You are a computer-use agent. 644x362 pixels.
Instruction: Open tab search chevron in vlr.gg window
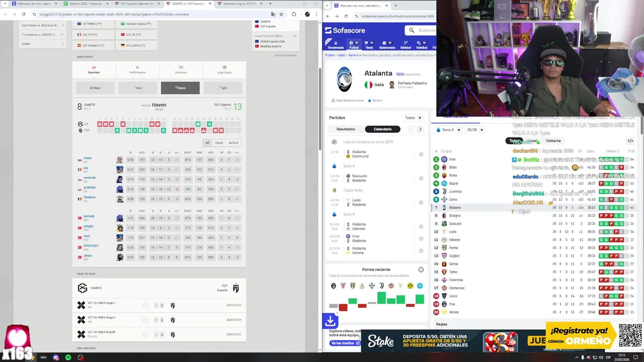click(5, 4)
